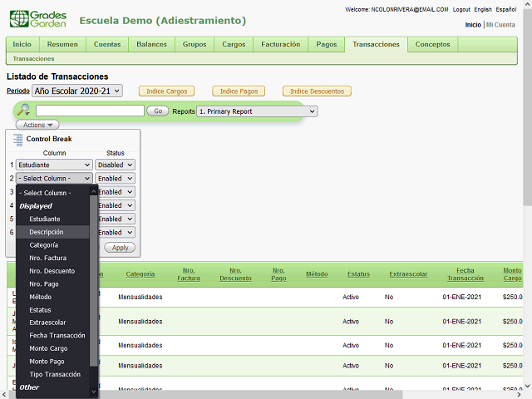Viewport: 532px width, 399px height.
Task: Select the Transacciones main tab
Action: tap(376, 44)
